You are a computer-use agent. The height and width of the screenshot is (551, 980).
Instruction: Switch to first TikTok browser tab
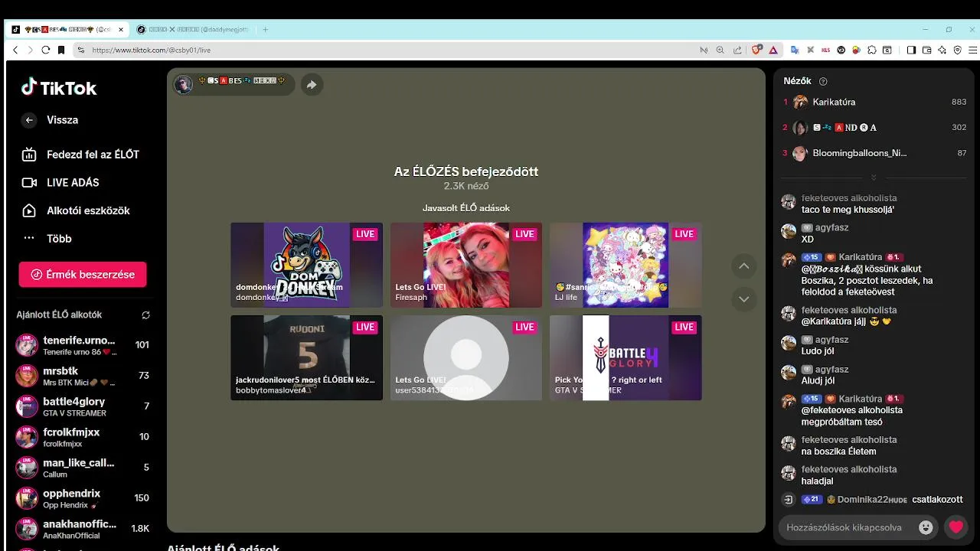67,30
